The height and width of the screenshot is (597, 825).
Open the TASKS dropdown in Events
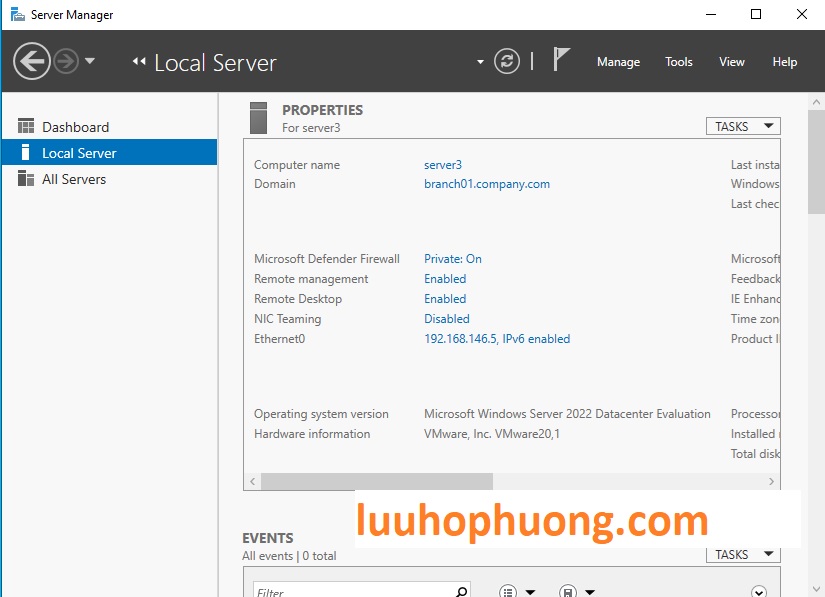[742, 554]
